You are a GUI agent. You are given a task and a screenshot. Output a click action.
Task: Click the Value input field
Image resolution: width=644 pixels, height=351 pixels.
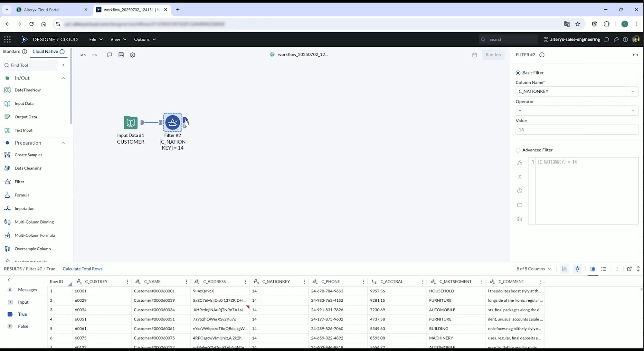coord(577,129)
